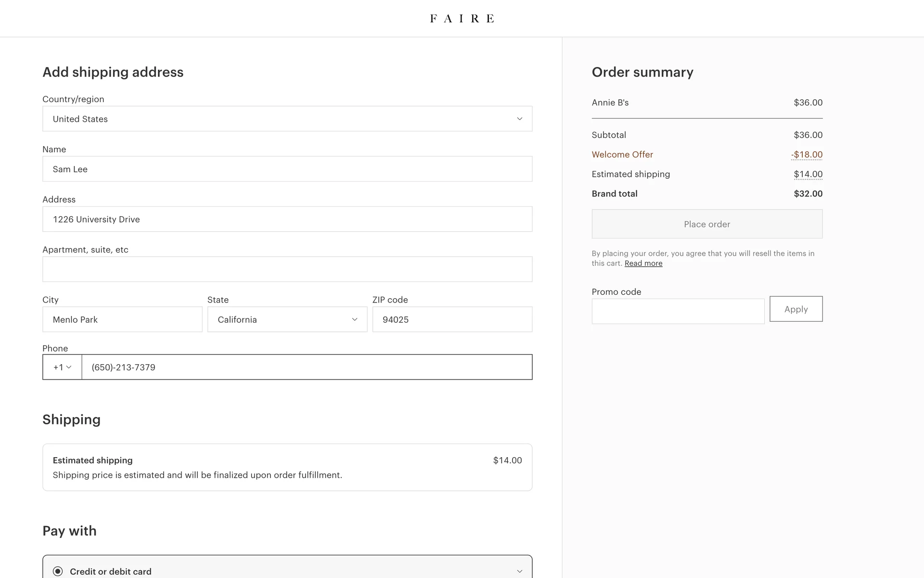Click the ZIP code field 94025
Viewport: 924px width, 578px height.
[x=452, y=319]
